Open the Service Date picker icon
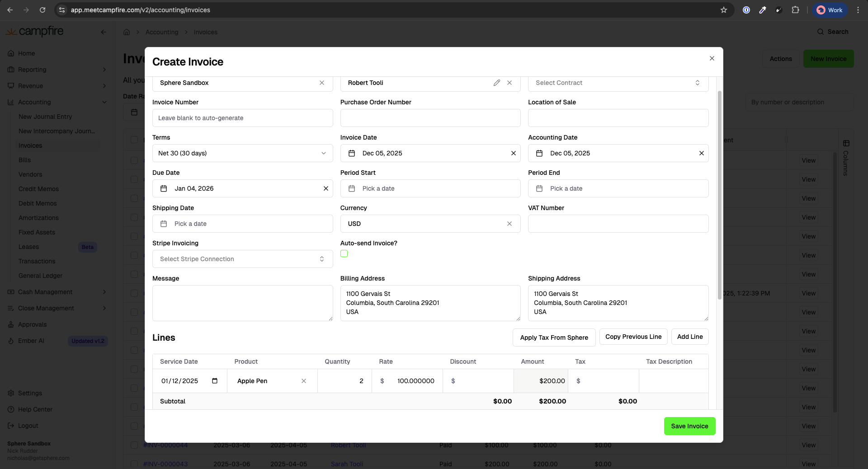868x469 pixels. pyautogui.click(x=215, y=381)
